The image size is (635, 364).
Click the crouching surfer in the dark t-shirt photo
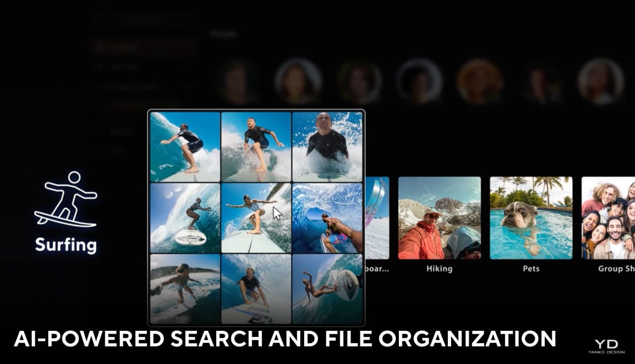[x=256, y=289]
